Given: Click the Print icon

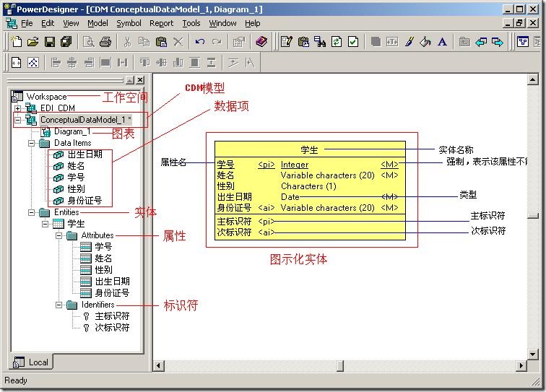Looking at the screenshot, I should click(x=105, y=42).
